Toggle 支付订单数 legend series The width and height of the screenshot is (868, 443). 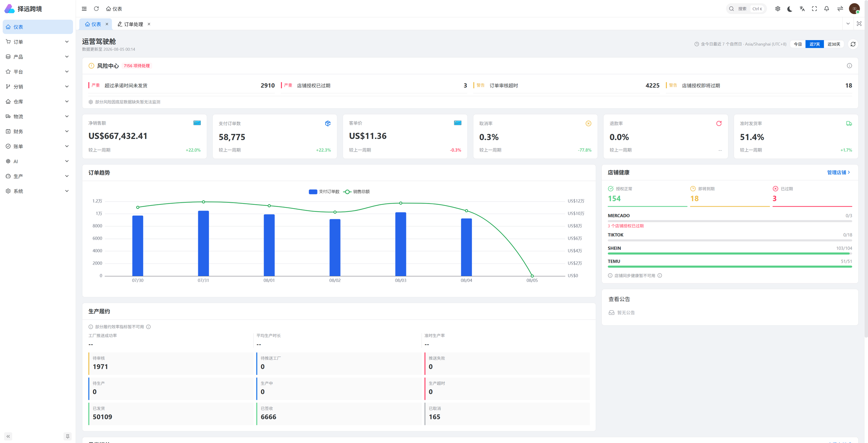click(x=324, y=192)
